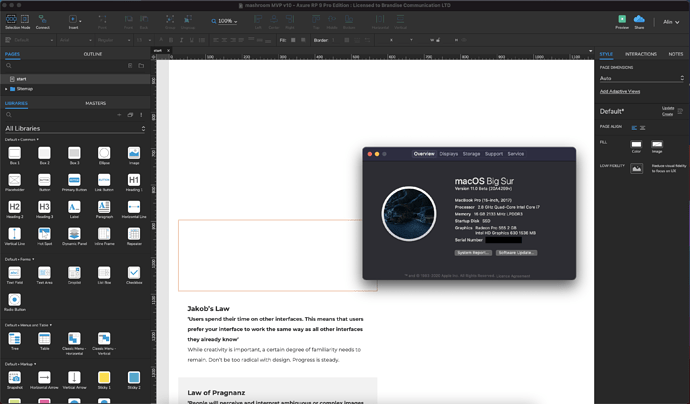Open the Arial font family dropdown
690x404 pixels.
click(76, 40)
